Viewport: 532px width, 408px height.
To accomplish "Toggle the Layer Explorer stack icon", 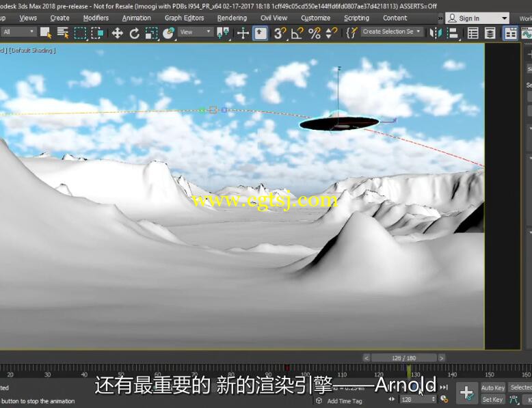I will pyautogui.click(x=490, y=33).
